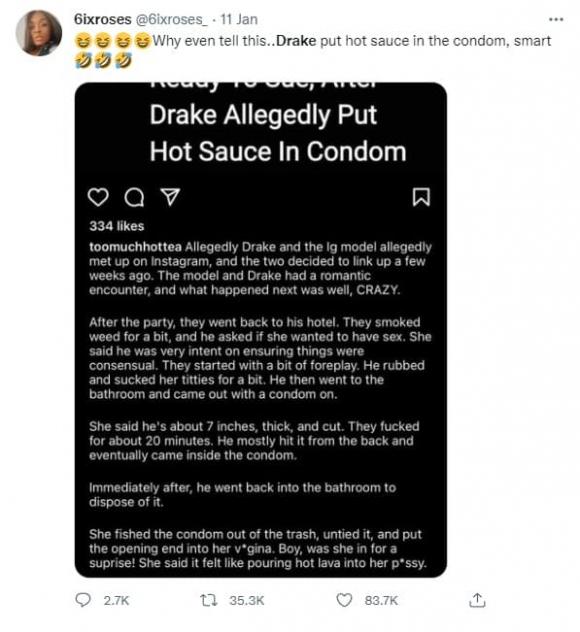The width and height of the screenshot is (580, 632).
Task: Click the 2.7K replies count
Action: (116, 601)
